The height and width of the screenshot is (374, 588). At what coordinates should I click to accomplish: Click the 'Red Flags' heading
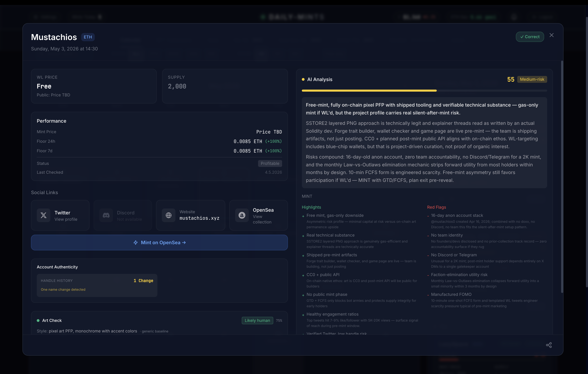437,207
